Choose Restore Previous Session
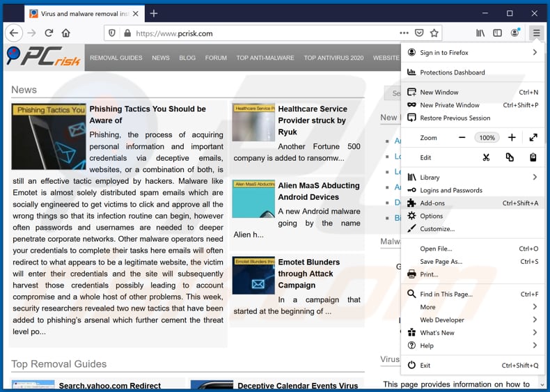Image resolution: width=550 pixels, height=392 pixels. [473, 118]
